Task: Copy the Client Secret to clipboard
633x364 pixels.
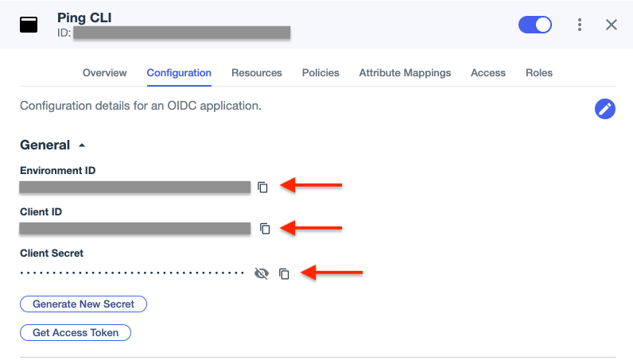Action: pyautogui.click(x=284, y=273)
